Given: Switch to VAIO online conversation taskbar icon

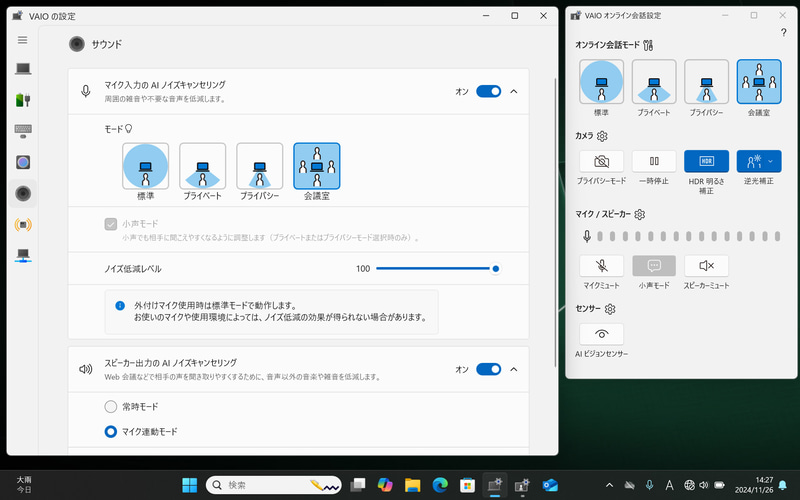Looking at the screenshot, I should (x=522, y=485).
